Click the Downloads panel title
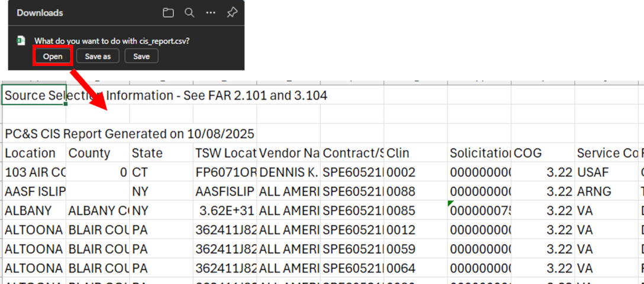 click(40, 13)
